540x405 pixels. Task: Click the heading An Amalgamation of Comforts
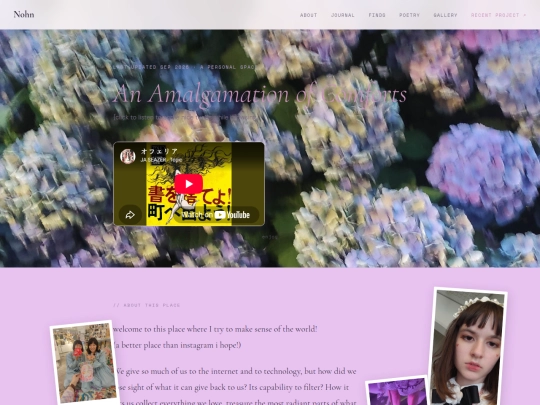[260, 94]
